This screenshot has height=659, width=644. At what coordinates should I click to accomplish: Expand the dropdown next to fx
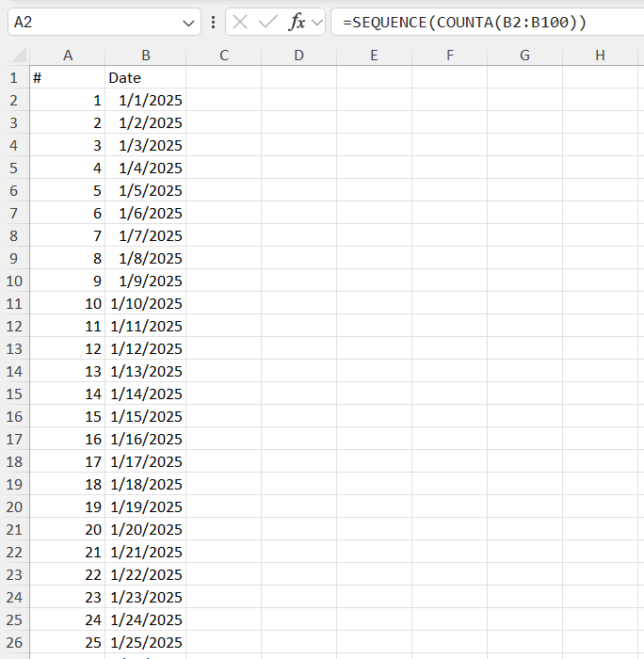(317, 23)
